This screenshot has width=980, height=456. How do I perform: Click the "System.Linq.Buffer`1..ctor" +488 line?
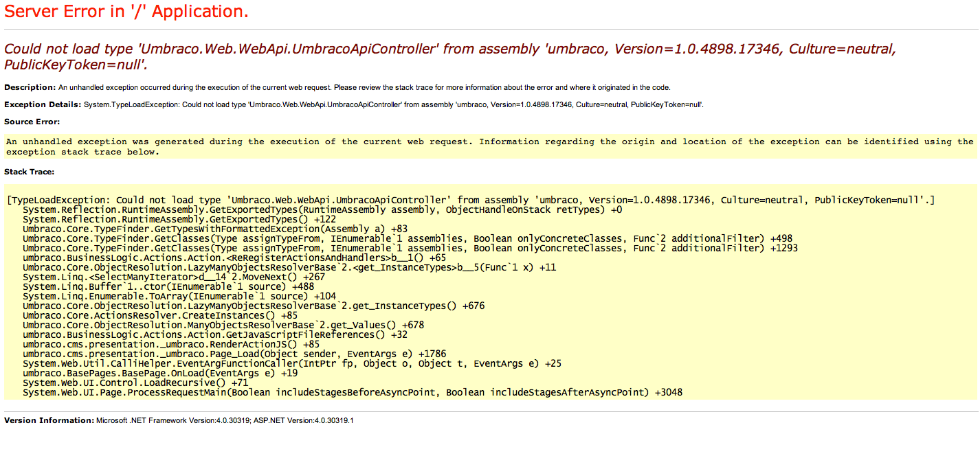168,286
